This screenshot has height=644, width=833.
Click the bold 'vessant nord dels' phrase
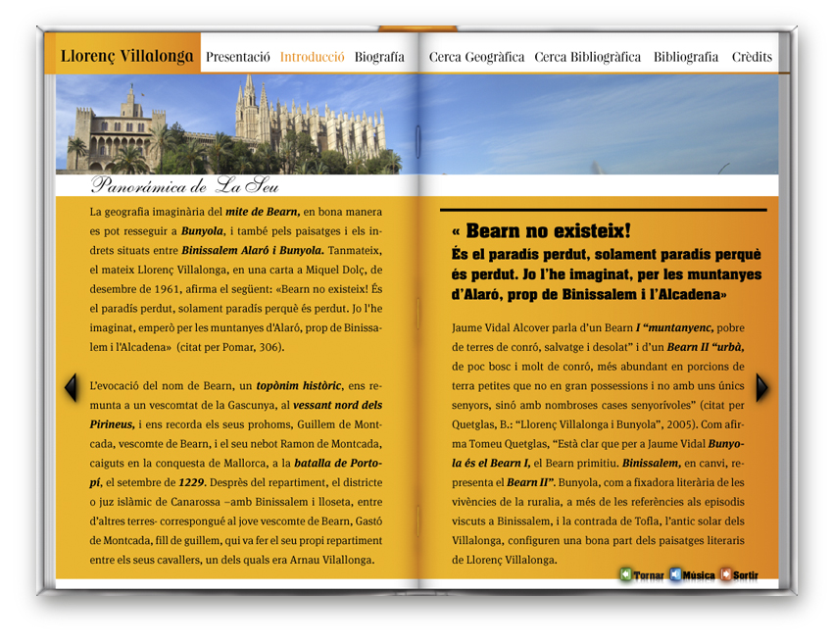click(x=338, y=405)
